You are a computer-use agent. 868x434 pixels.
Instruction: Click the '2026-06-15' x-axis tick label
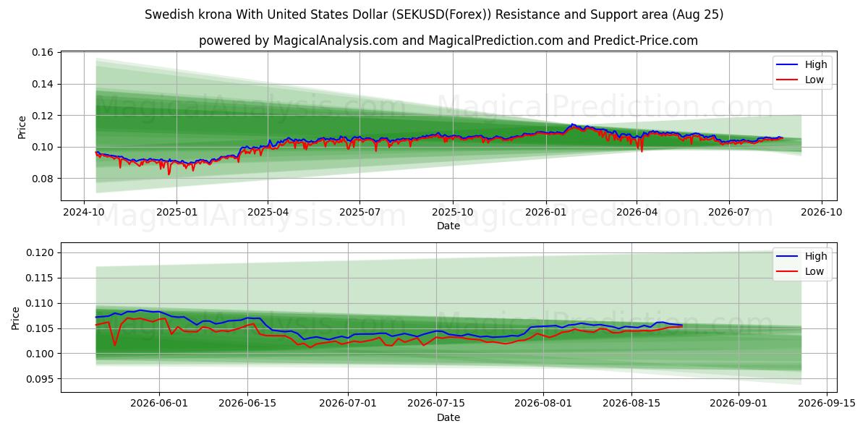(x=247, y=404)
